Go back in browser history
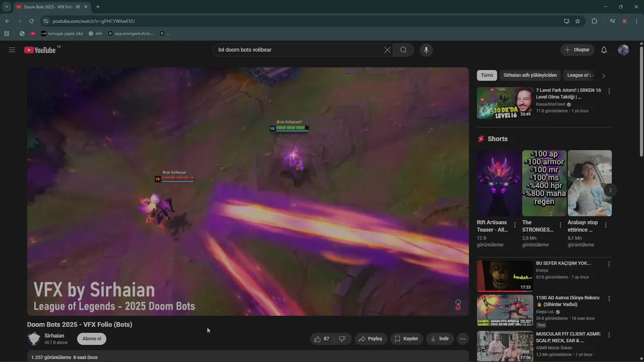Screen dimensions: 644x362 pyautogui.click(x=7, y=21)
